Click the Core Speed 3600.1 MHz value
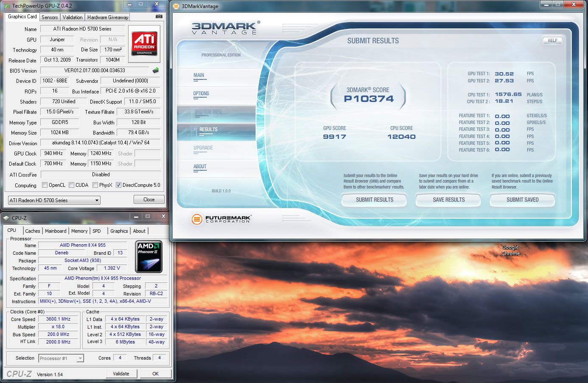Screen dimensions: 588x383 click(x=59, y=319)
